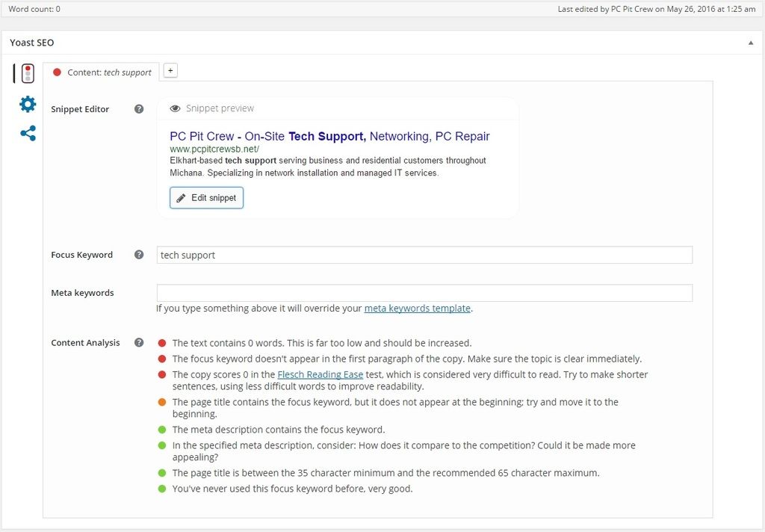Click the snippet title PC Pit Crew

(329, 136)
